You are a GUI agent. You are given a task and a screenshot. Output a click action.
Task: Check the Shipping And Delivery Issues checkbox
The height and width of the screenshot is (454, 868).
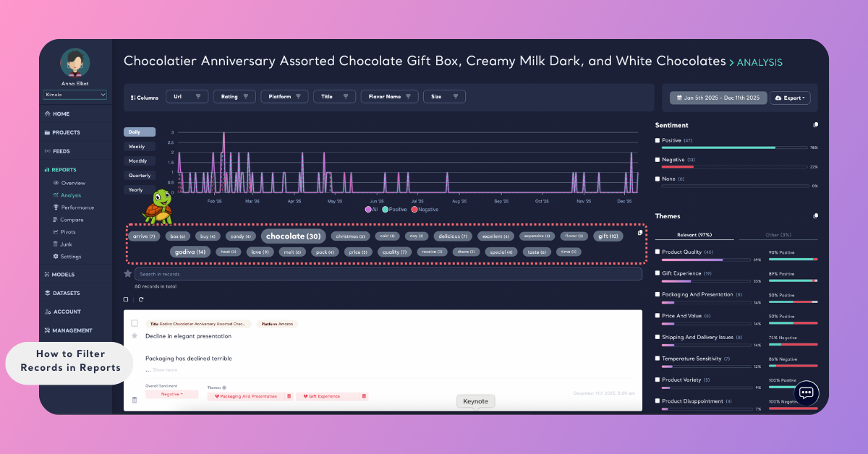(x=658, y=337)
